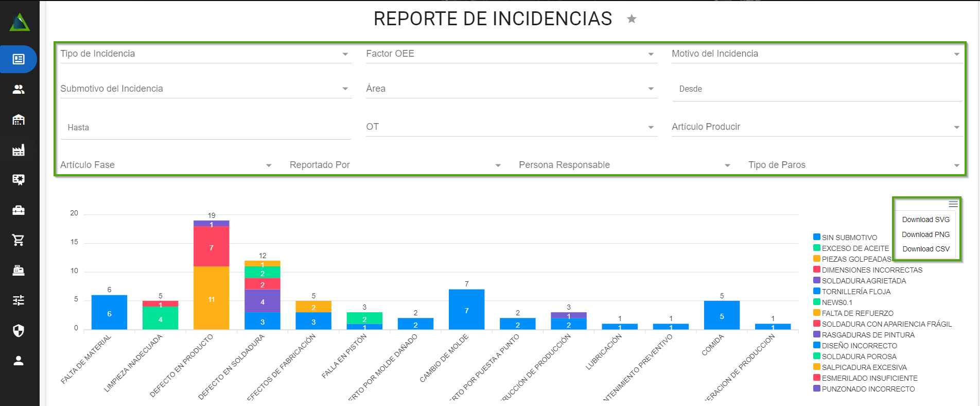Toggle SIN SUBMOTIVO series in chart legend
The image size is (980, 406).
coord(849,238)
